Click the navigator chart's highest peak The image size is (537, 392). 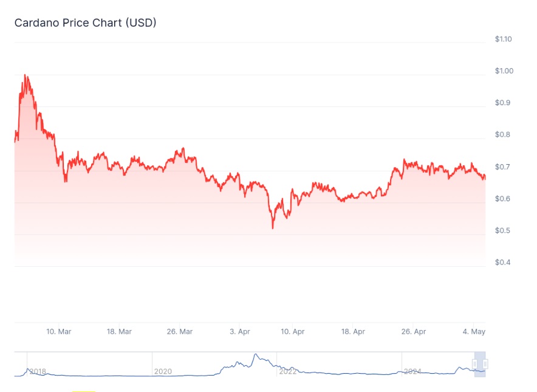tap(255, 354)
